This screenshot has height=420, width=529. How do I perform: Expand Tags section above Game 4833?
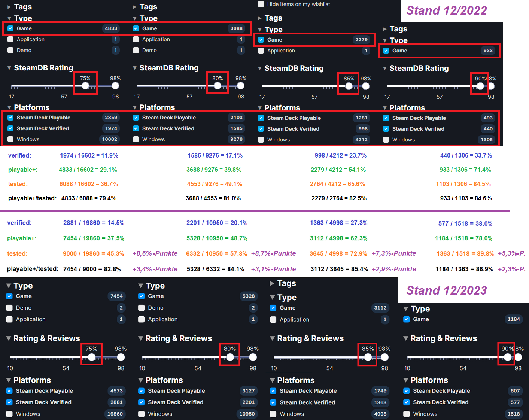pyautogui.click(x=19, y=7)
